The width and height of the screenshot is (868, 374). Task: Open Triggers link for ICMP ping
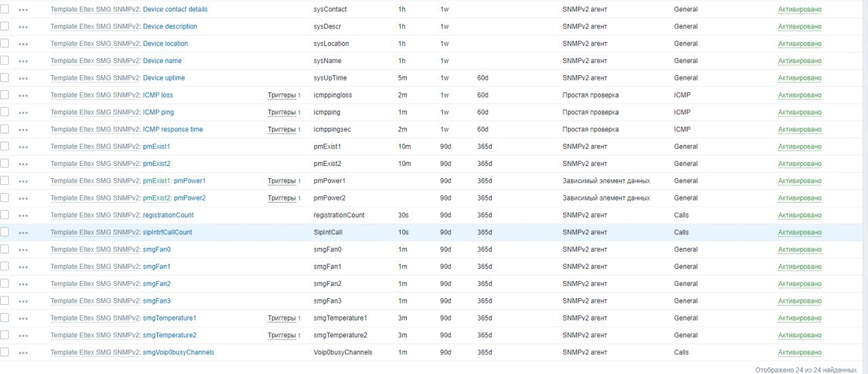click(281, 112)
